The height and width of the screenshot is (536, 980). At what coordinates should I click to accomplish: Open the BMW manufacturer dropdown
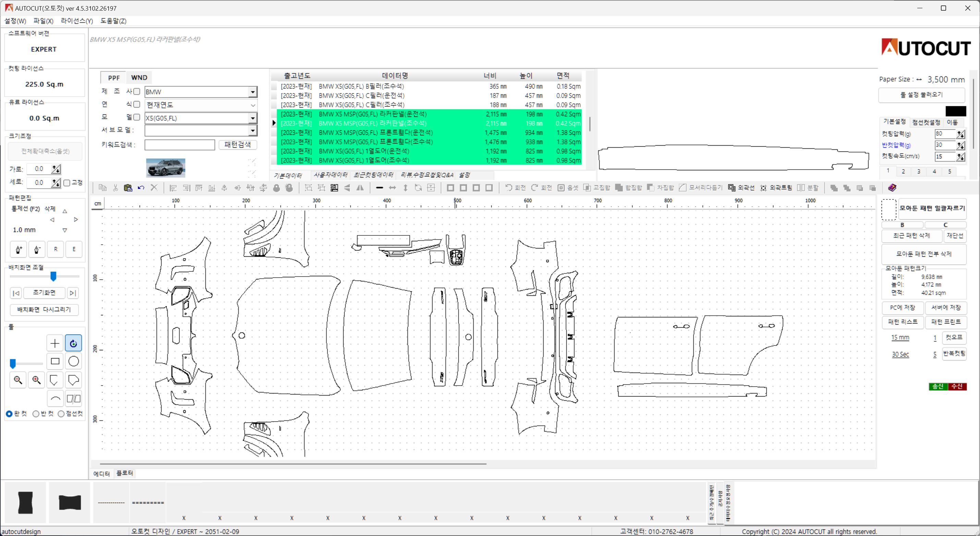pyautogui.click(x=253, y=92)
